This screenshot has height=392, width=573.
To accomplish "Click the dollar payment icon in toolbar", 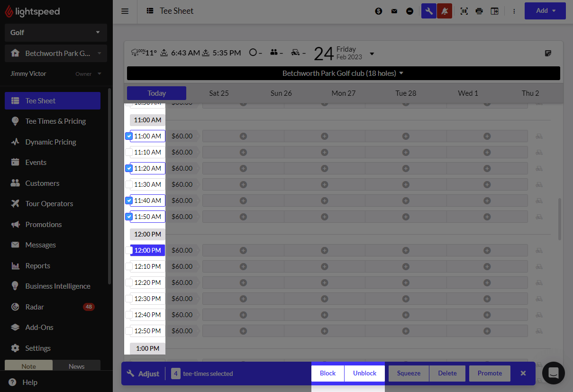I will 379,11.
